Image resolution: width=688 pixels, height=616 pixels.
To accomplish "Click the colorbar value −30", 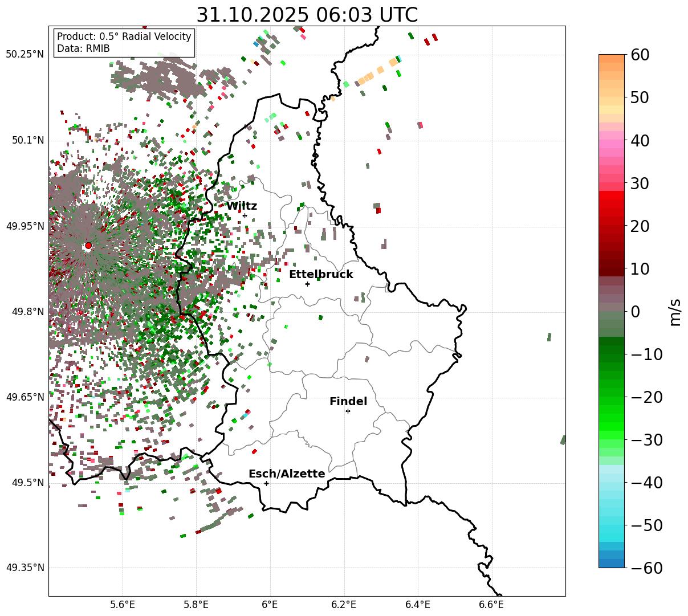I will click(x=646, y=440).
